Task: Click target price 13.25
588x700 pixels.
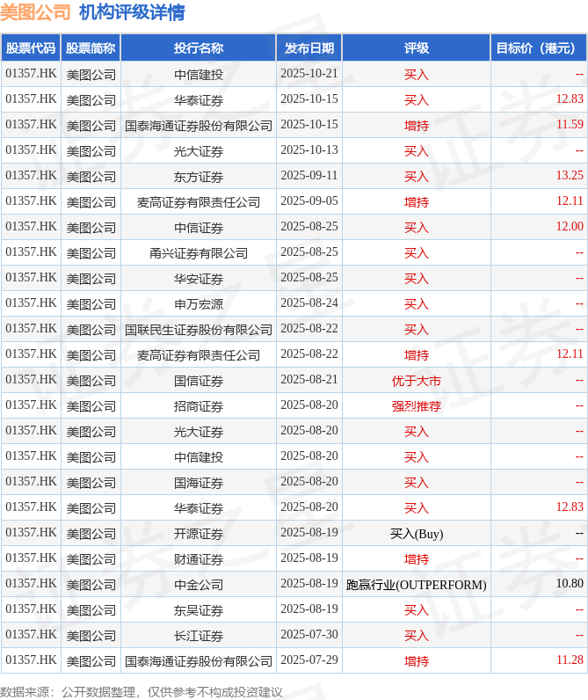Action: click(570, 176)
